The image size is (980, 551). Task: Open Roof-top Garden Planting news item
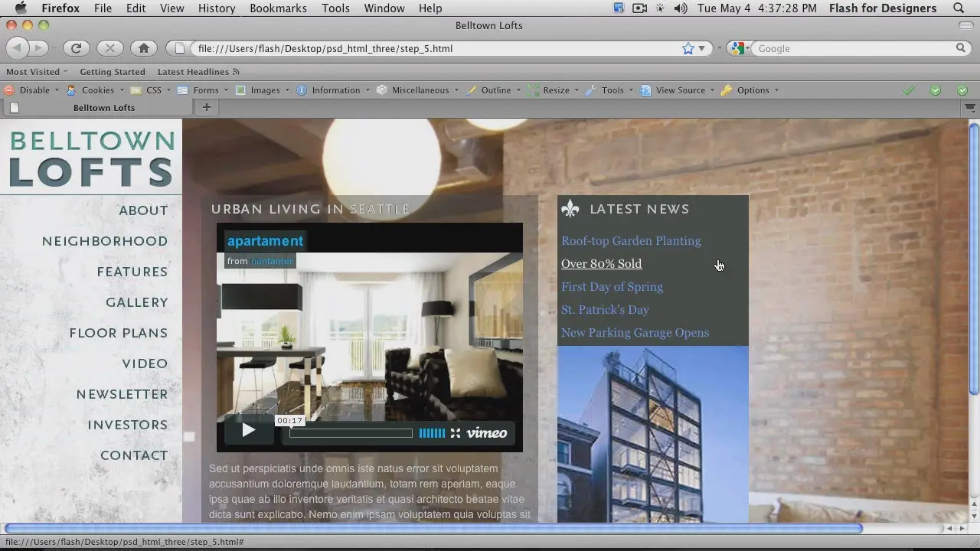click(x=631, y=241)
